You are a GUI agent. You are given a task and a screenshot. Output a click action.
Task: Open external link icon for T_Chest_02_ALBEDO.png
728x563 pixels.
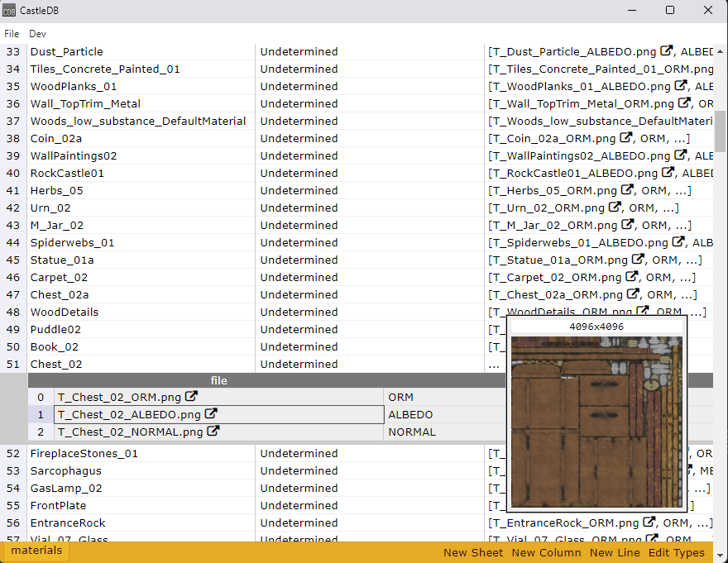click(x=211, y=413)
